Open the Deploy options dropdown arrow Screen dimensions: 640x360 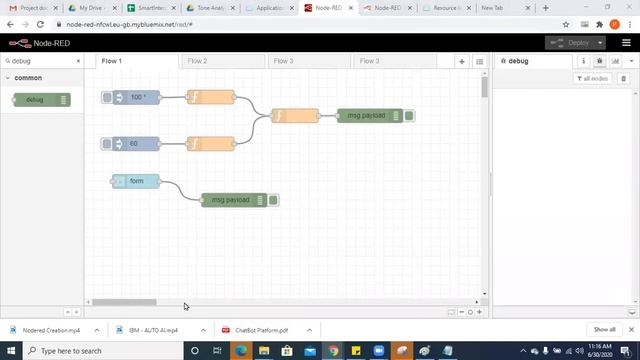tap(600, 43)
